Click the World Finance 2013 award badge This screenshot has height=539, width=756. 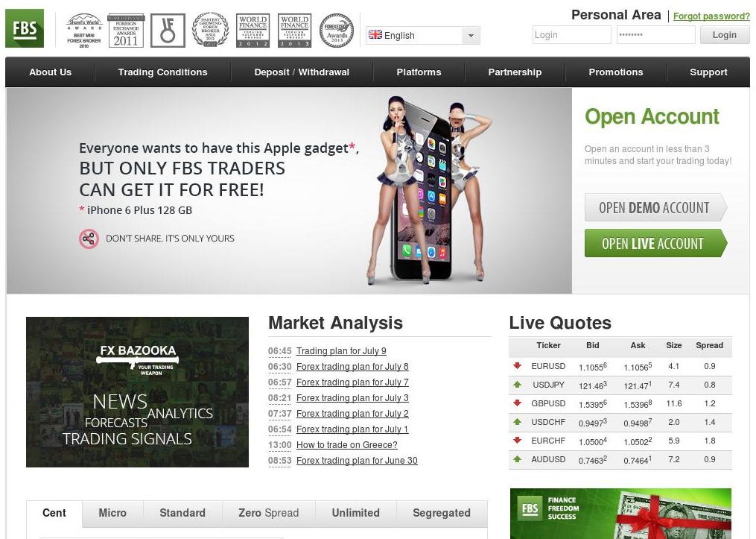tap(295, 31)
